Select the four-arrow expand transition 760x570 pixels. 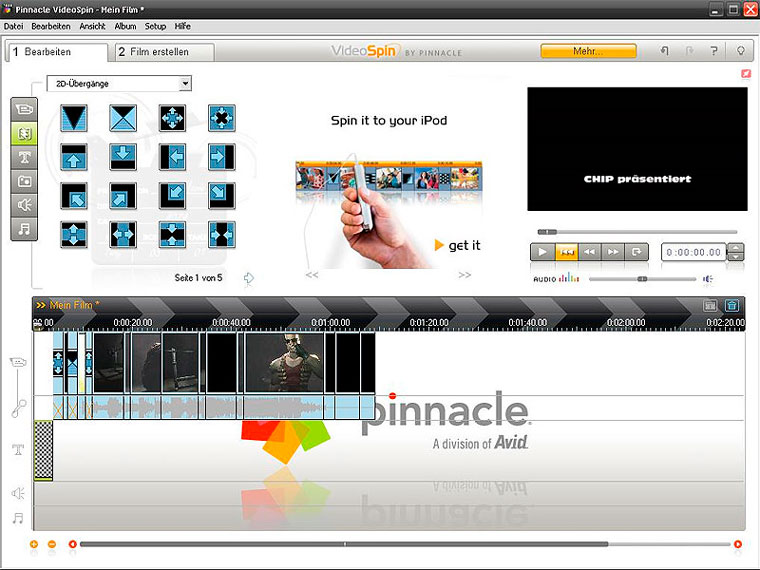(173, 118)
